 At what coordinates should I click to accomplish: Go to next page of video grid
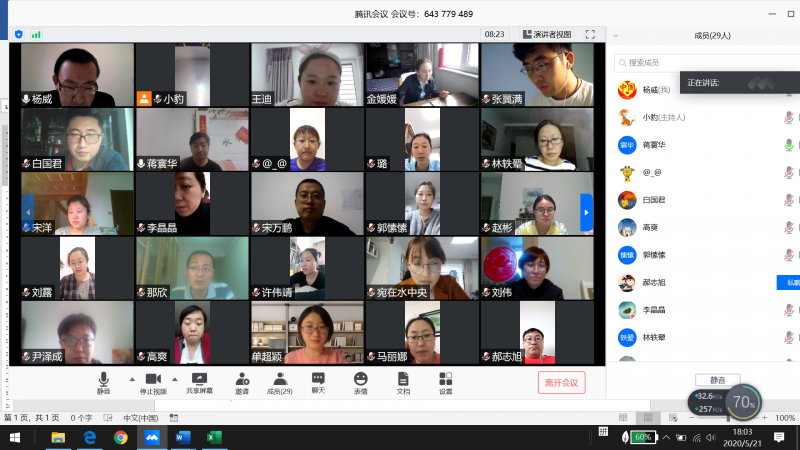click(587, 211)
